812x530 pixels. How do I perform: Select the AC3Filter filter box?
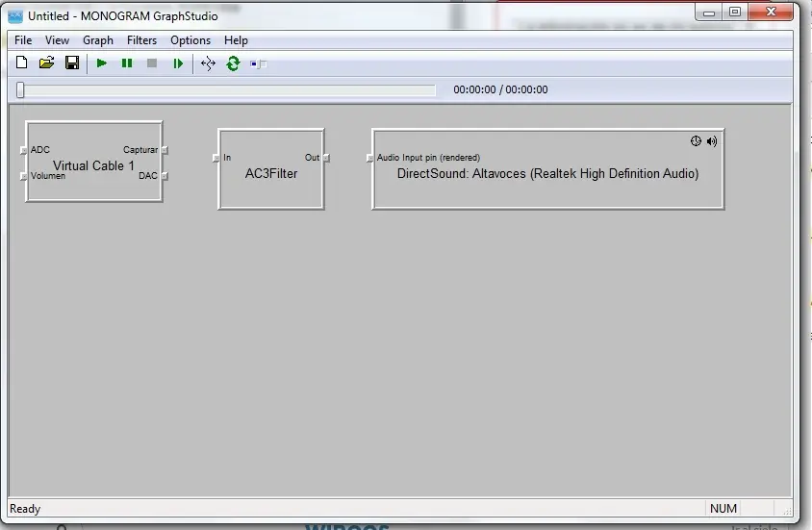[271, 168]
